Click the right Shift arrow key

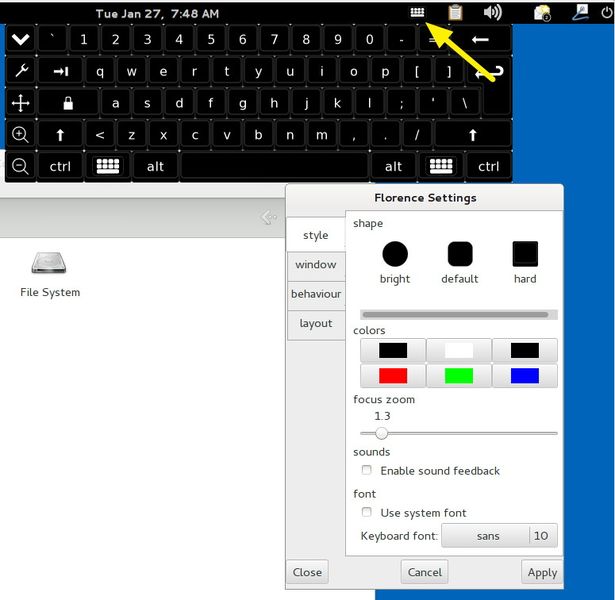pos(473,135)
